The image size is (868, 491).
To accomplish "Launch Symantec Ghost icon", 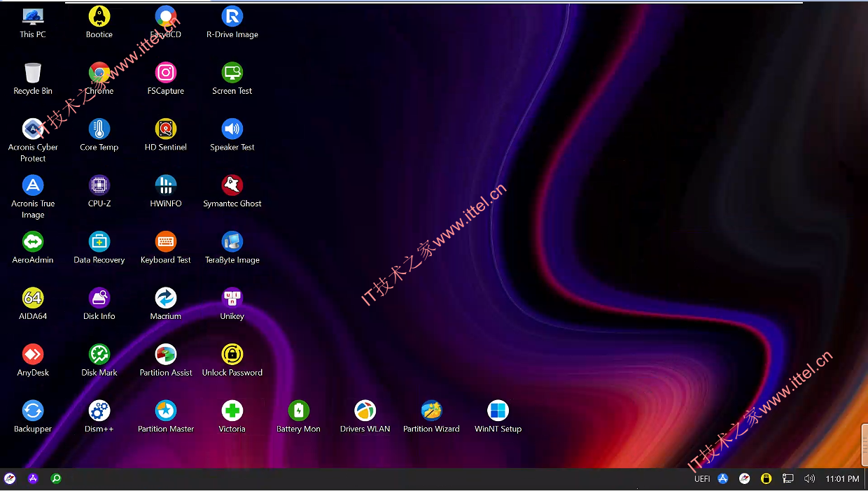I will (232, 192).
